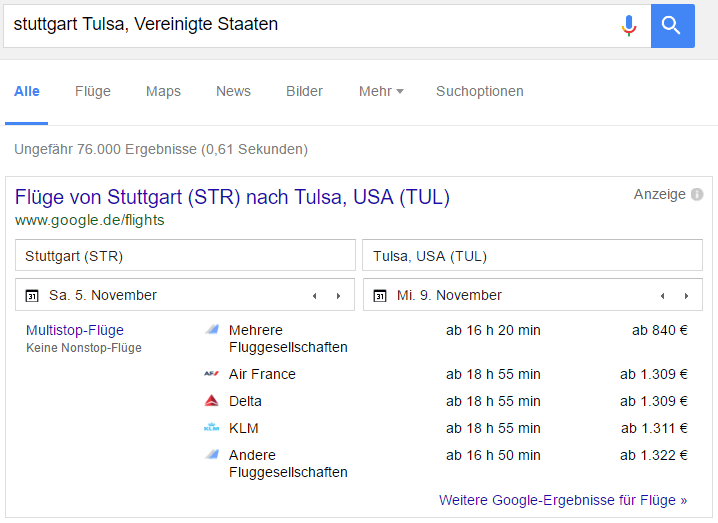The width and height of the screenshot is (718, 523).
Task: Move return date one day earlier
Action: click(663, 296)
